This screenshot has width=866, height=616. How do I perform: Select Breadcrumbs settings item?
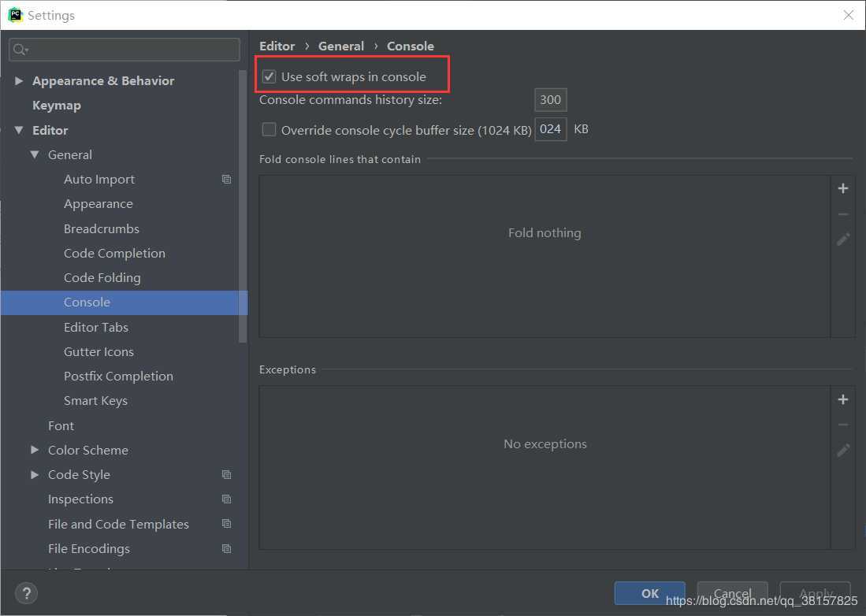pos(102,228)
